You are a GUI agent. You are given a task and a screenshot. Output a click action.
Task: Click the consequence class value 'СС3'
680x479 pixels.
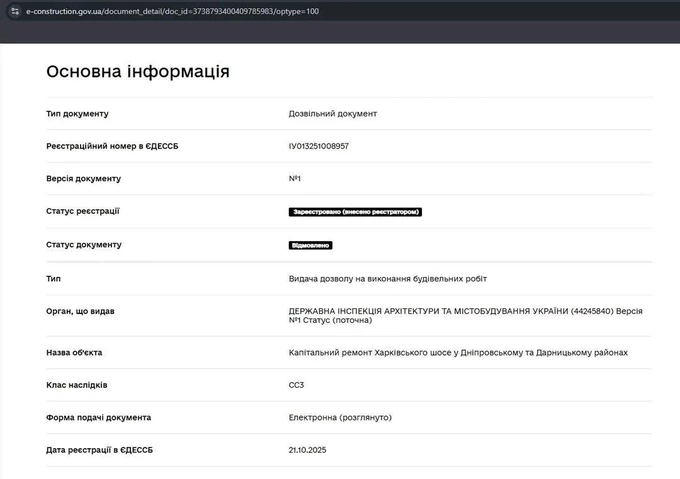(x=296, y=385)
